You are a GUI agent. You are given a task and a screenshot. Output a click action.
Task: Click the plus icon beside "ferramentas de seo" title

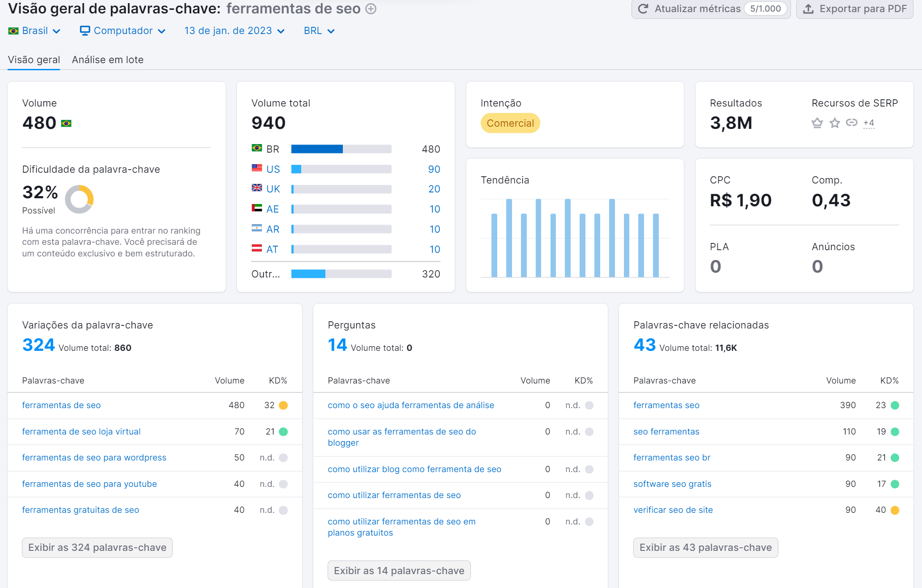[370, 9]
